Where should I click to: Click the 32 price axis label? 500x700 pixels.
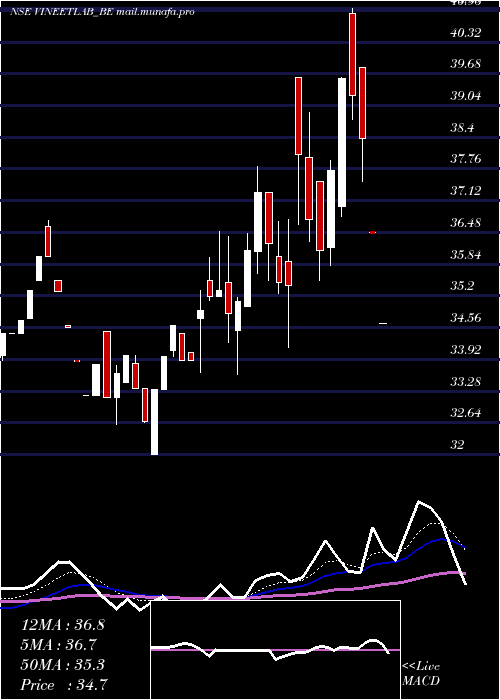tap(458, 445)
